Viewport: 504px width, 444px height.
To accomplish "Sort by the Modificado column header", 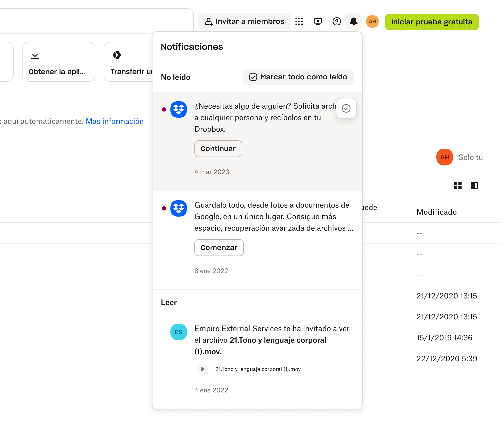I will coord(436,212).
